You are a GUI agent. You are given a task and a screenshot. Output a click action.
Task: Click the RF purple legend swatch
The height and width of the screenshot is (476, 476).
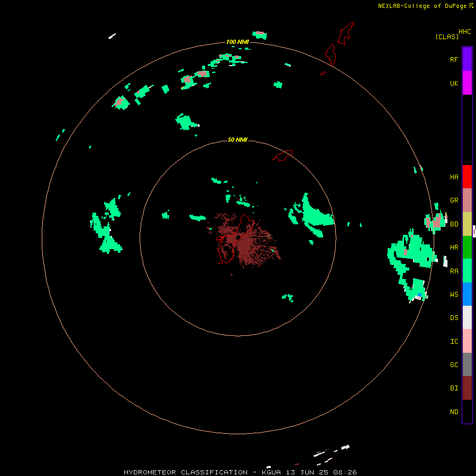tap(467, 59)
